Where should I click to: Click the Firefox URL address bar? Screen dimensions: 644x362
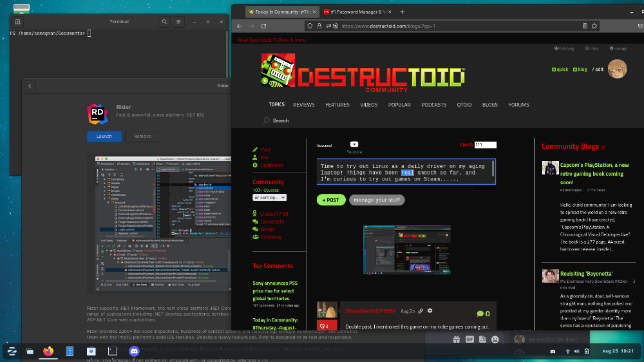(x=452, y=26)
